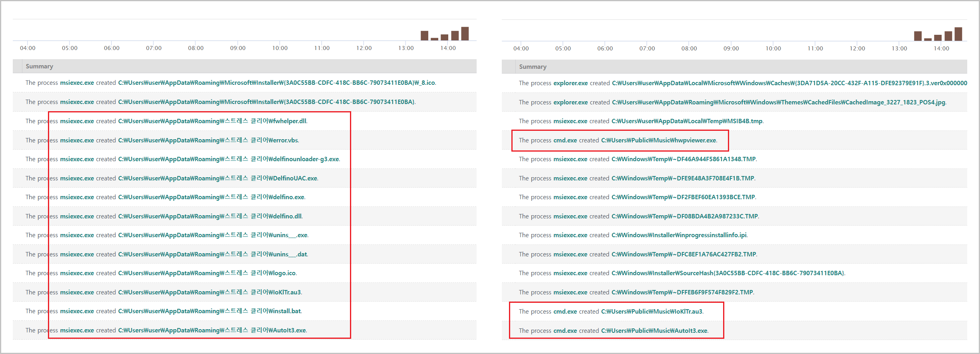This screenshot has height=354, width=980.
Task: Click the tallest bar in left timeline histogram
Action: [465, 34]
